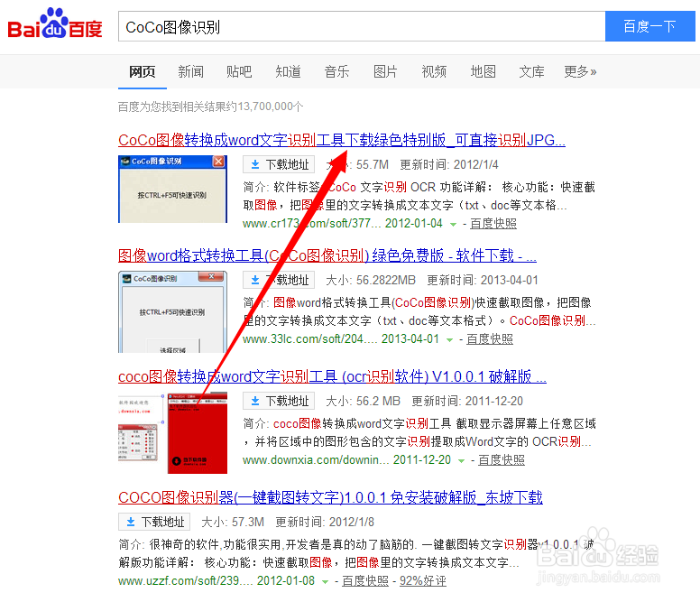The width and height of the screenshot is (700, 602).
Task: Open 百度快照 for the cr173 result
Action: point(493,223)
